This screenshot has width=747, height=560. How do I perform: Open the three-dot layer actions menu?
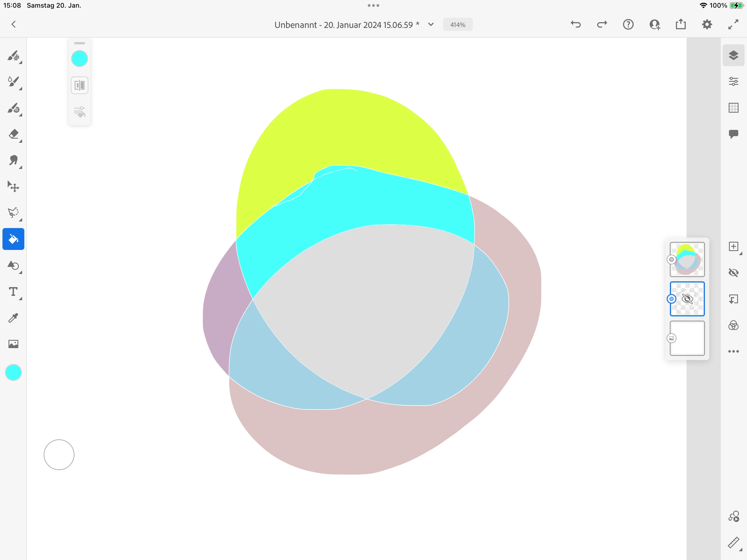(733, 352)
